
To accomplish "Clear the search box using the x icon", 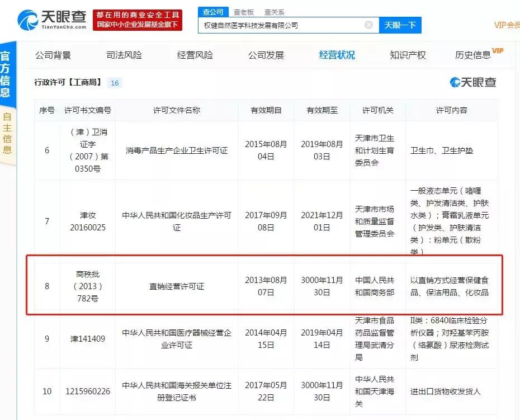I will (368, 25).
